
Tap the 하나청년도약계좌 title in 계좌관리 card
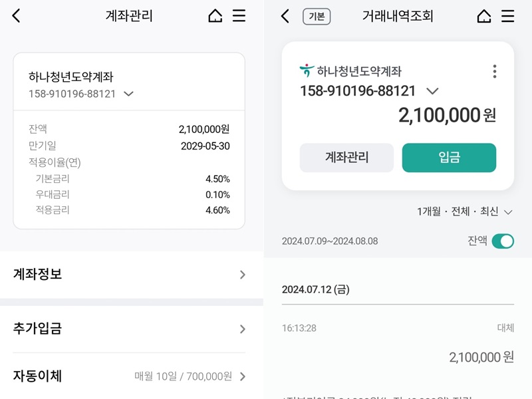[x=70, y=76]
